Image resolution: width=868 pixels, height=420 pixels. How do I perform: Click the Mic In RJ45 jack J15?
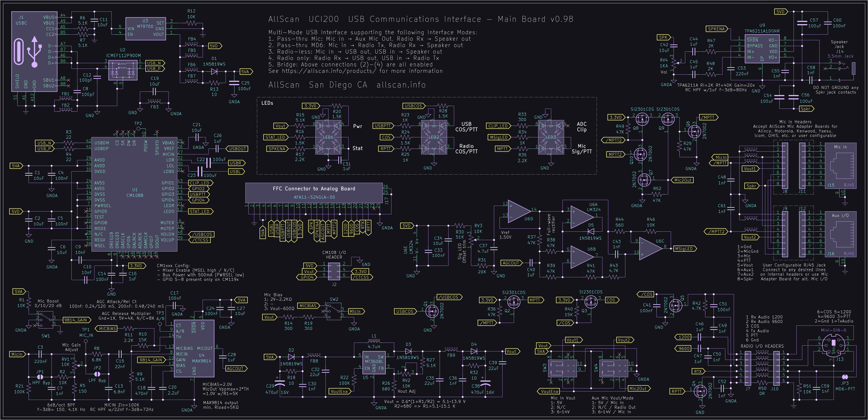pos(840,166)
